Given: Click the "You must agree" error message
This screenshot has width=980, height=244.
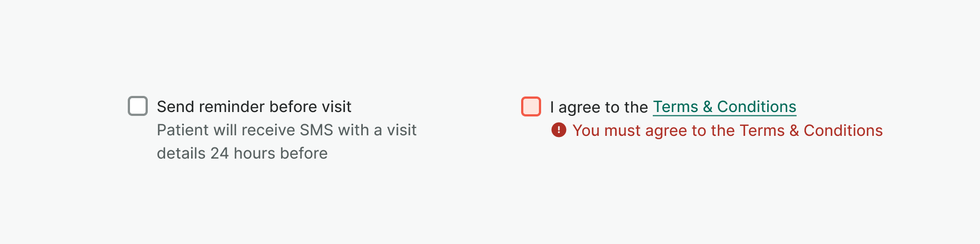Looking at the screenshot, I should pyautogui.click(x=727, y=130).
